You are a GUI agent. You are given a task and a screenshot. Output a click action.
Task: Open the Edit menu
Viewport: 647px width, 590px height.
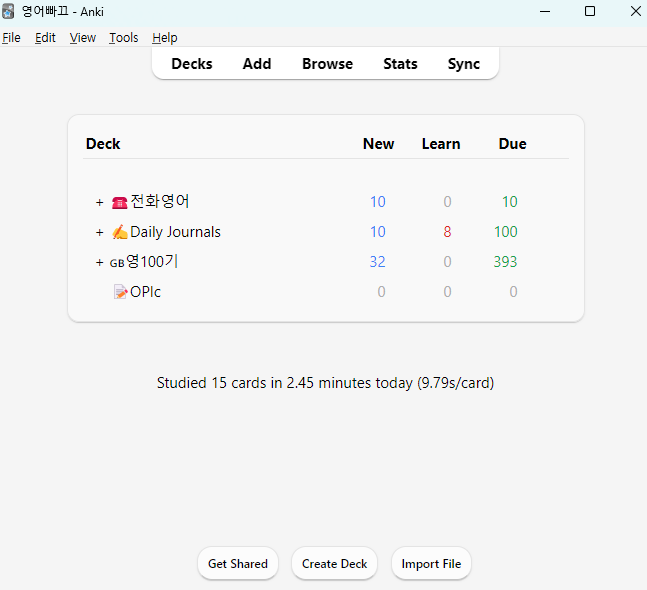coord(45,38)
